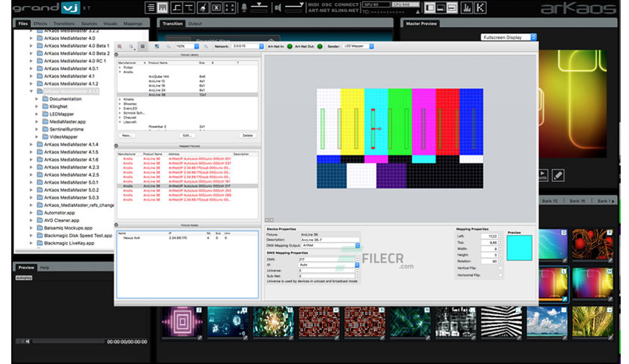This screenshot has height=364, width=629.
Task: Click the Rotation value field 90
Action: pos(489,262)
